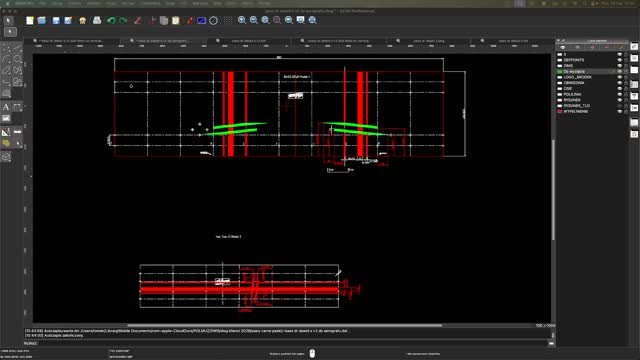Open a file using the folder icon
The height and width of the screenshot is (360, 640).
point(42,20)
